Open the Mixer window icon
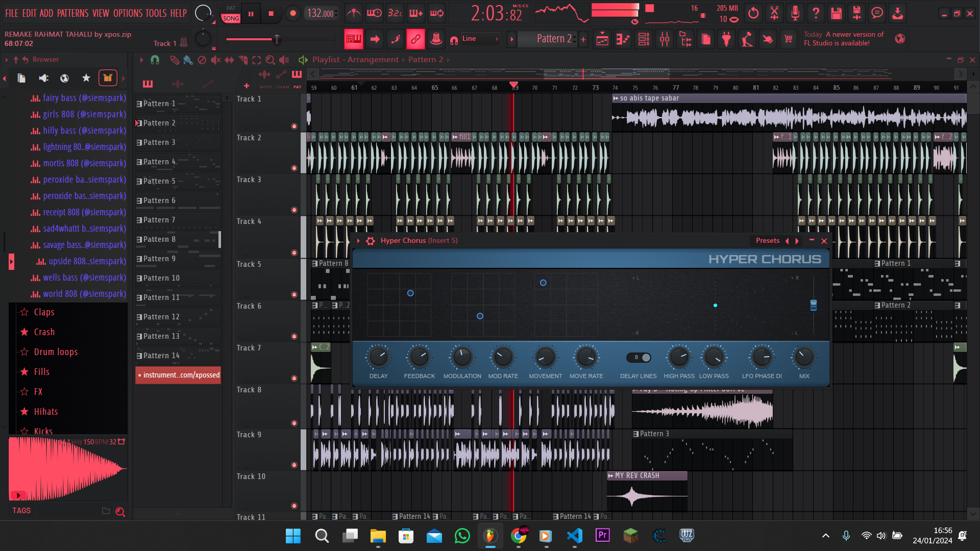Image resolution: width=980 pixels, height=551 pixels. tap(665, 39)
